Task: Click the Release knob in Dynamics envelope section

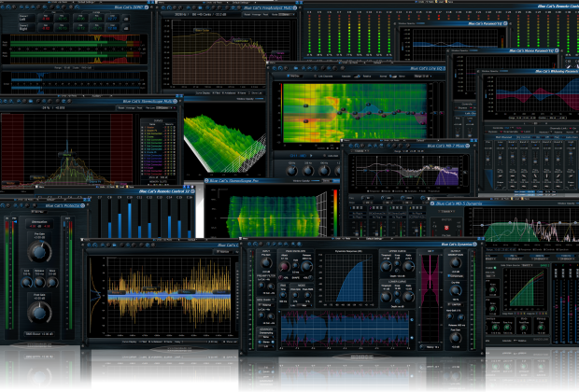Action: [307, 266]
